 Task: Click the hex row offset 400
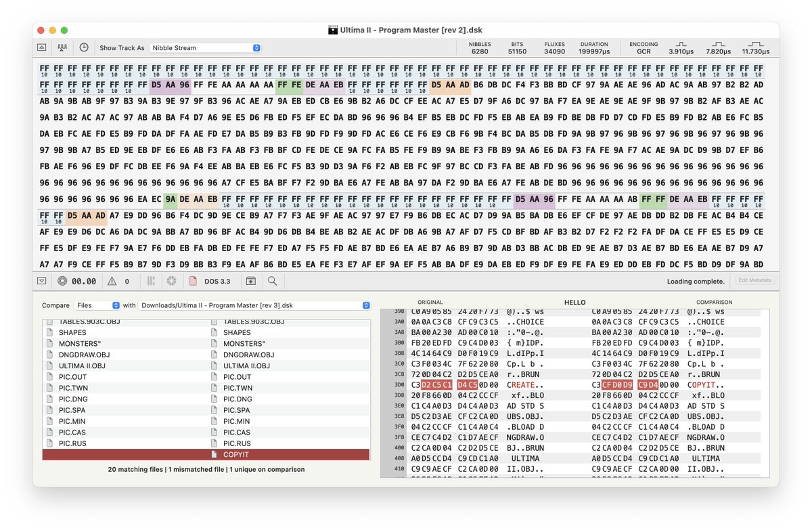pyautogui.click(x=398, y=447)
